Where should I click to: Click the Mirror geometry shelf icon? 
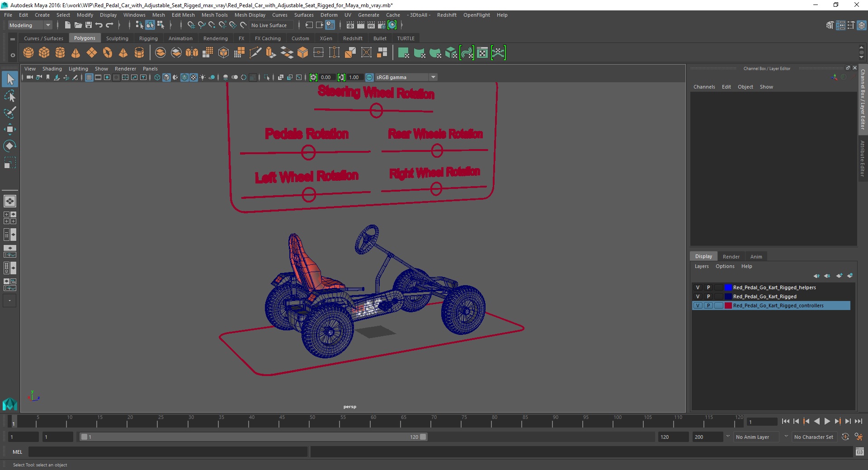pyautogui.click(x=192, y=53)
